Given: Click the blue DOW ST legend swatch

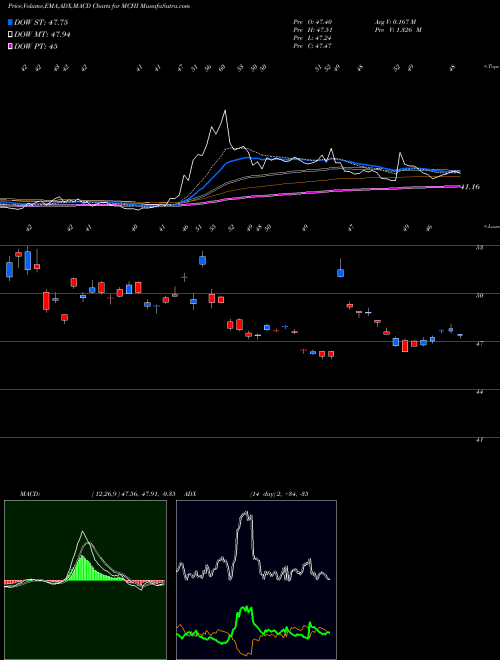Looking at the screenshot, I should pos(11,22).
